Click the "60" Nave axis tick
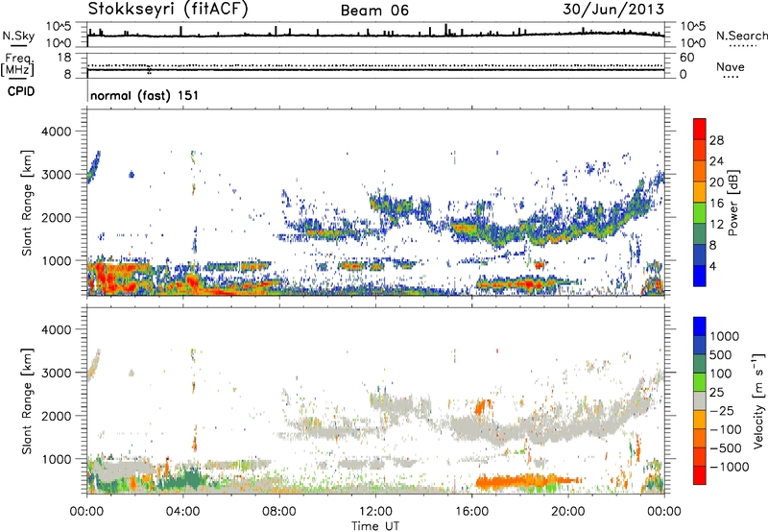The image size is (768, 532). (x=687, y=58)
